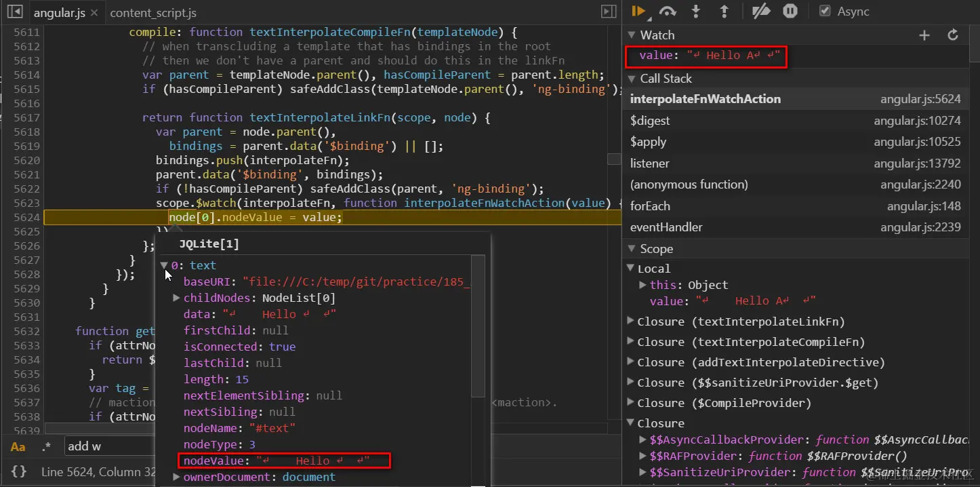Focus the search field containing 'add w'
The width and height of the screenshot is (980, 487).
(x=110, y=446)
